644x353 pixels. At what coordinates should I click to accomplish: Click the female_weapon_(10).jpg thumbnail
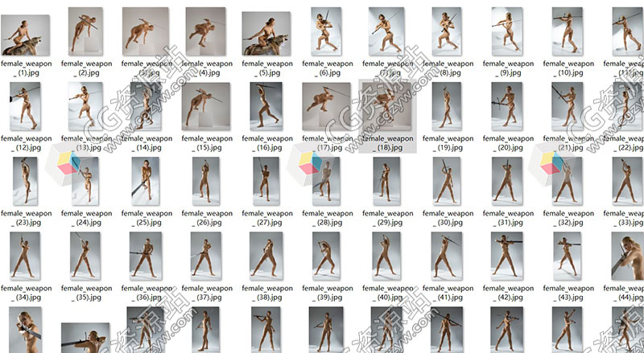click(568, 31)
